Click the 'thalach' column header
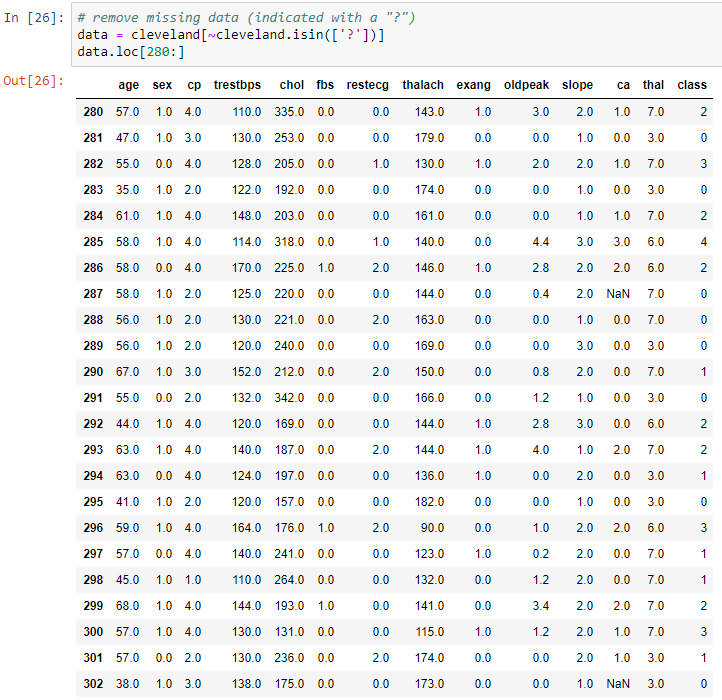722x700 pixels. [423, 85]
